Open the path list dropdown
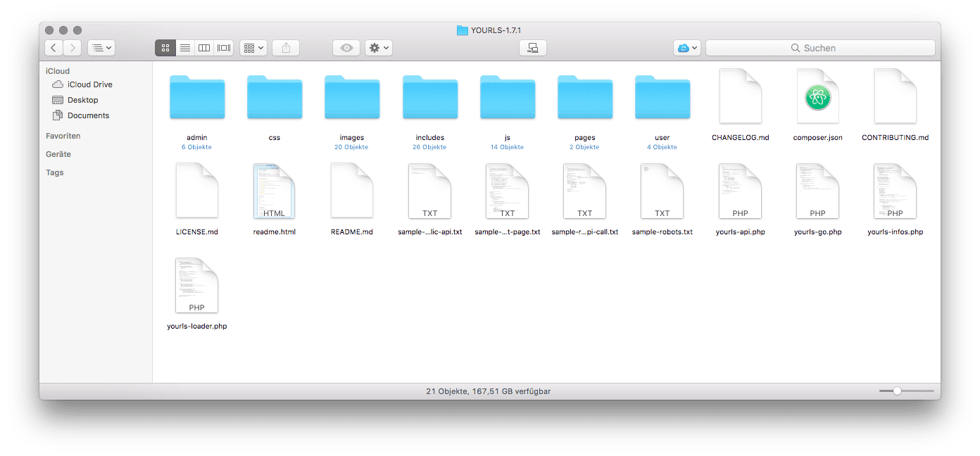The width and height of the screenshot is (980, 456). (101, 48)
